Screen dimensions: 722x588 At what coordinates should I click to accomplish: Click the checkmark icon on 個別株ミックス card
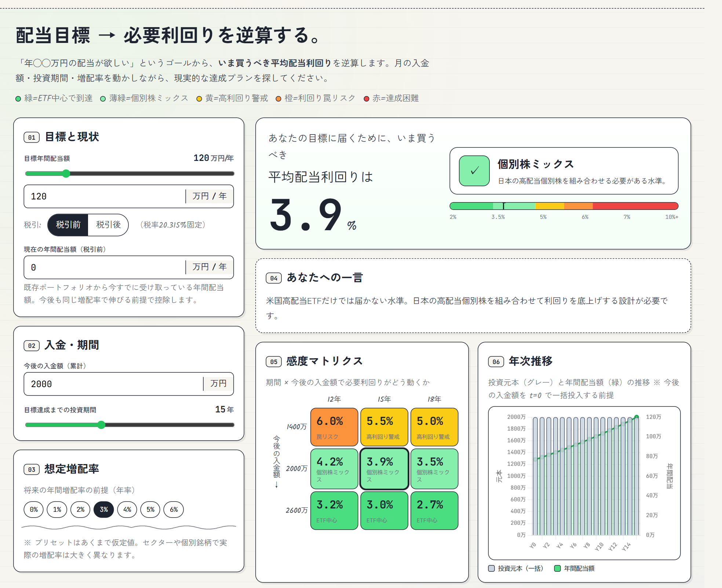pos(474,170)
